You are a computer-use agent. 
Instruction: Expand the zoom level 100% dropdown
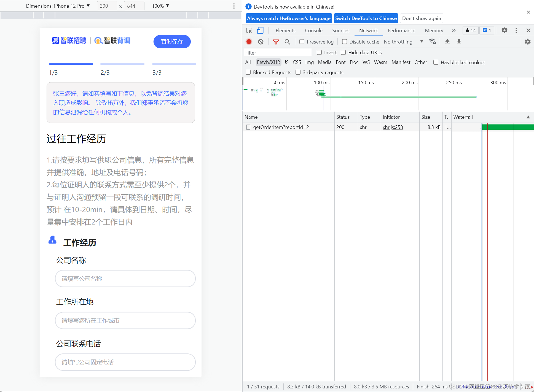point(162,6)
